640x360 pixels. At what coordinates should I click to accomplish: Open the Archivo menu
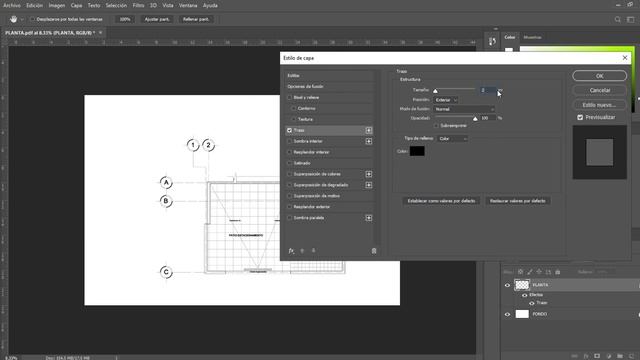[x=12, y=5]
